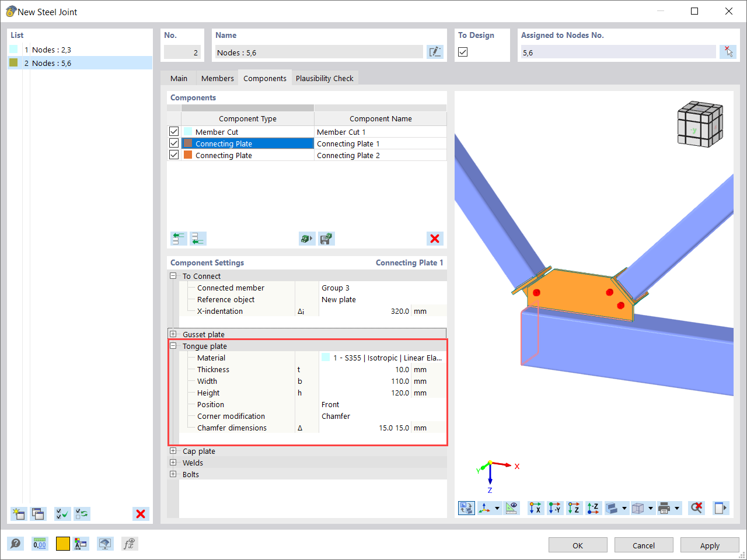The image size is (747, 560).
Task: Open the dropdown arrow next to the render mode icon
Action: 624,508
